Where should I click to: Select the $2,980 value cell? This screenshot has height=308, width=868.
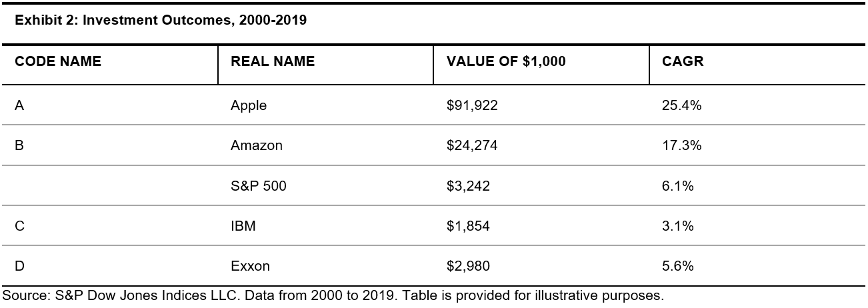click(468, 266)
